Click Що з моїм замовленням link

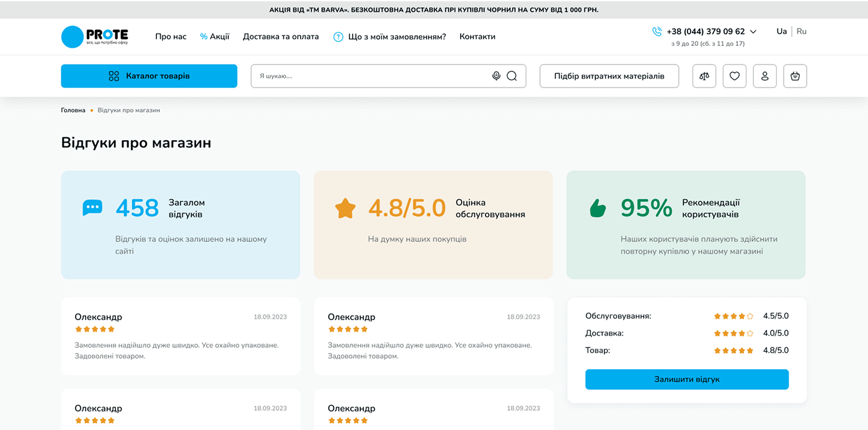coord(397,37)
